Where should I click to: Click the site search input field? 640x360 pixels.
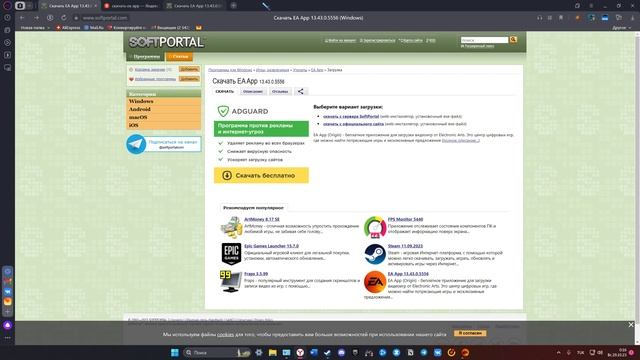[484, 40]
